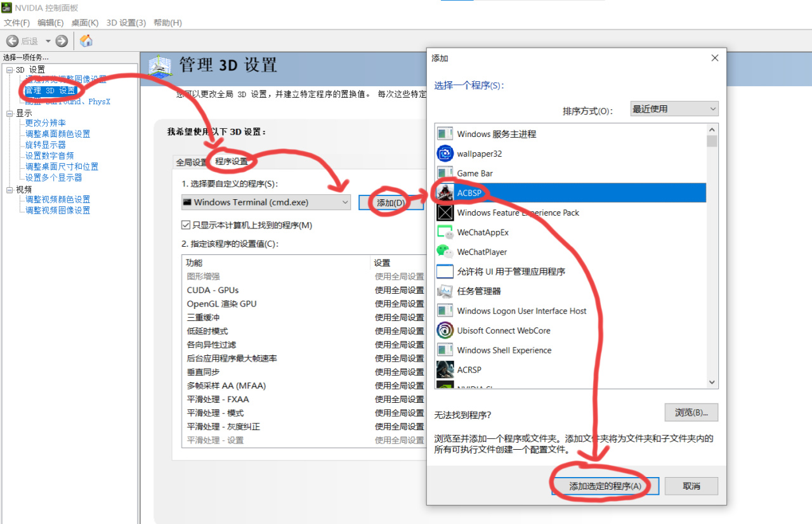This screenshot has height=524, width=812.
Task: Click the 浏览(B)... button
Action: [691, 412]
